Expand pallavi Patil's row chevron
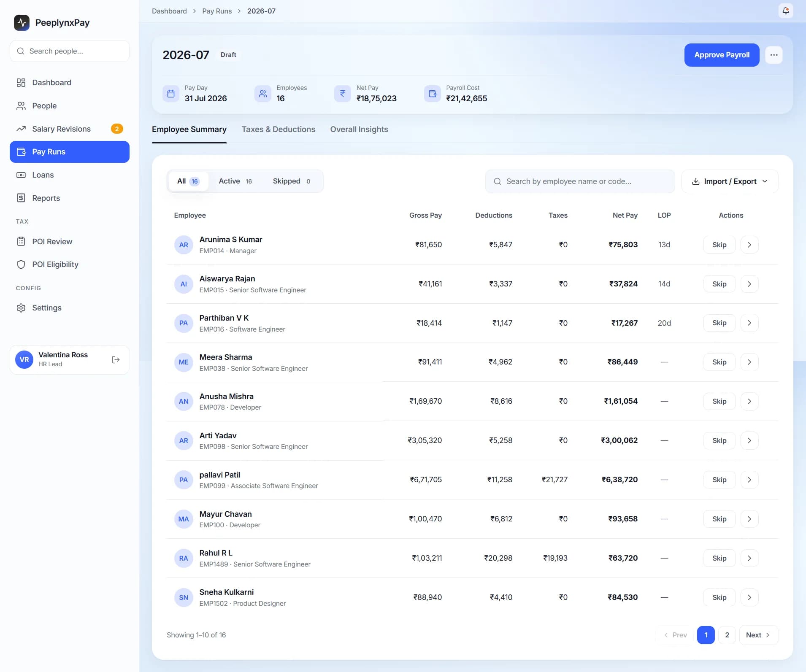Viewport: 806px width, 672px height. tap(749, 480)
